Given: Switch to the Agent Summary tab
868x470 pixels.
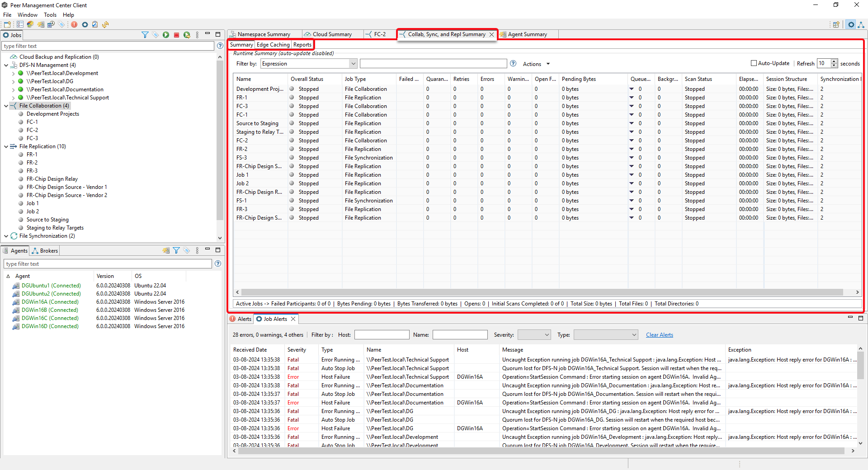Looking at the screenshot, I should pyautogui.click(x=527, y=34).
